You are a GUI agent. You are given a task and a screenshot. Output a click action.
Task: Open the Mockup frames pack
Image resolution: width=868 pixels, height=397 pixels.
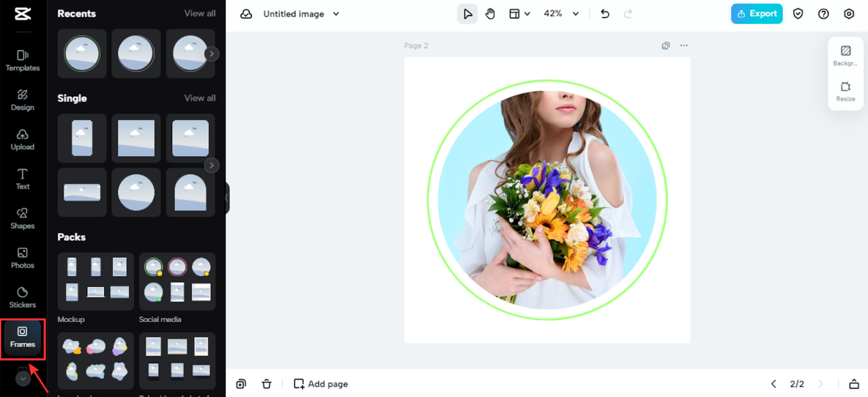pyautogui.click(x=95, y=282)
